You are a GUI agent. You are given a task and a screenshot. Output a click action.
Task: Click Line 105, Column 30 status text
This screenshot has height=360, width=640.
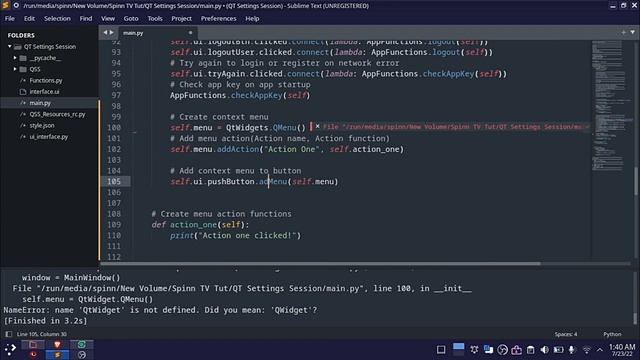click(42, 334)
